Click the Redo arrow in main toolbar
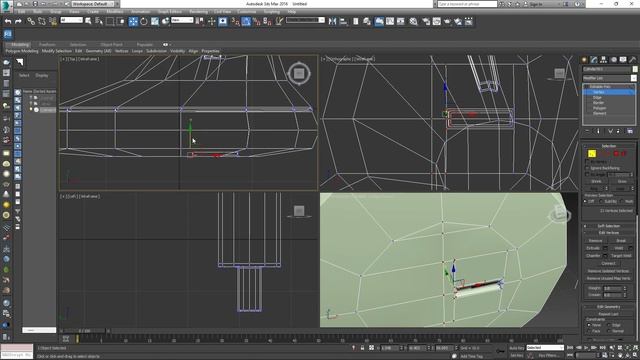This screenshot has height=360, width=640. 18,21
